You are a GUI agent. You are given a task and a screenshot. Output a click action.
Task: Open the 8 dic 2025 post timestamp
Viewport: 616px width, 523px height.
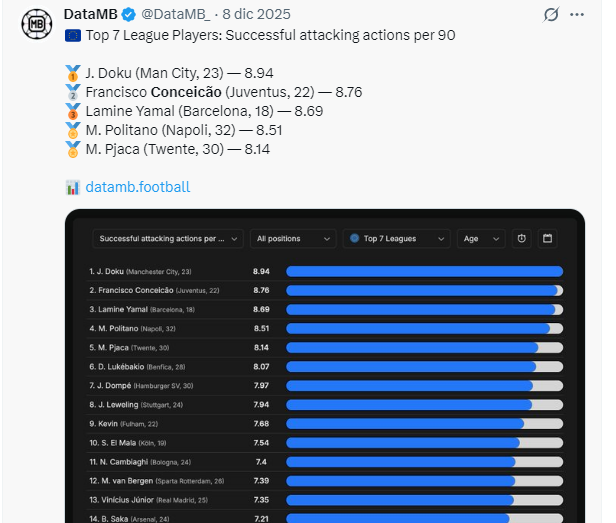point(259,15)
